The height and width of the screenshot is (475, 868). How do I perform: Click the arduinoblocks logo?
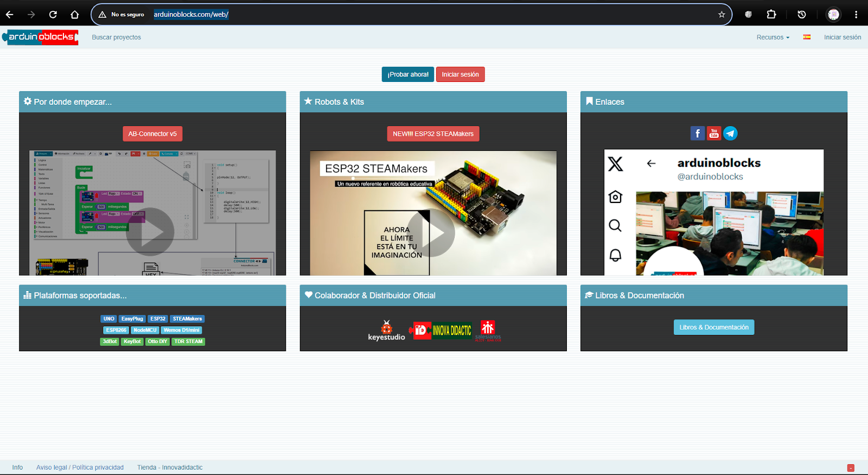tap(40, 37)
